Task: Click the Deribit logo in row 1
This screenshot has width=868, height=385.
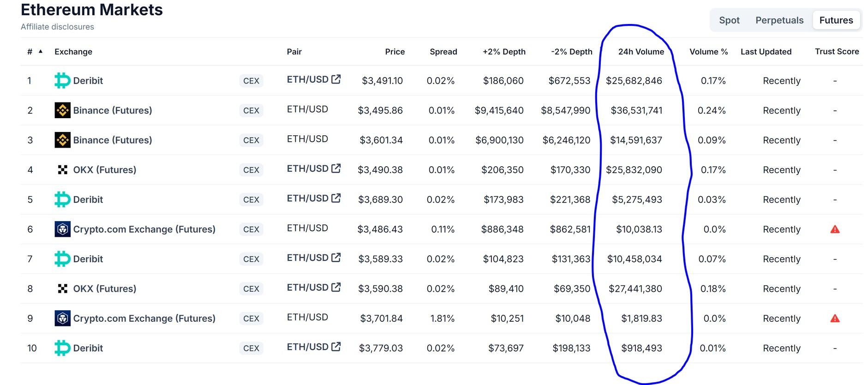Action: point(62,81)
